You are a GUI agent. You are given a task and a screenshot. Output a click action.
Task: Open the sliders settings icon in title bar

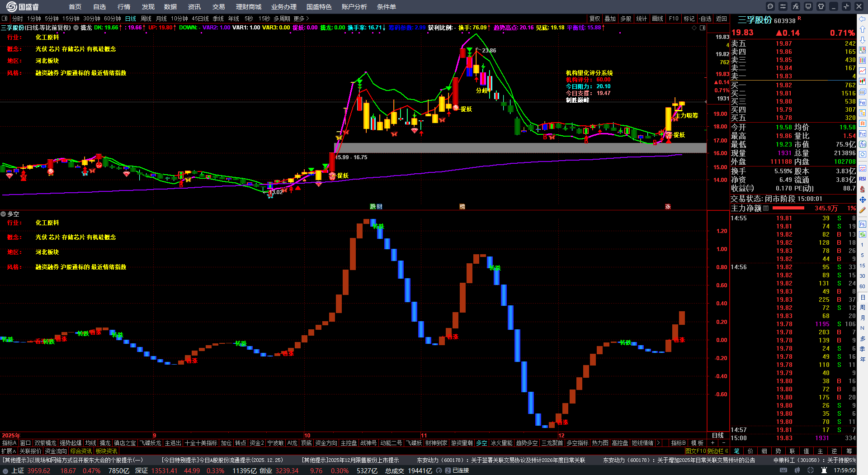(x=783, y=6)
